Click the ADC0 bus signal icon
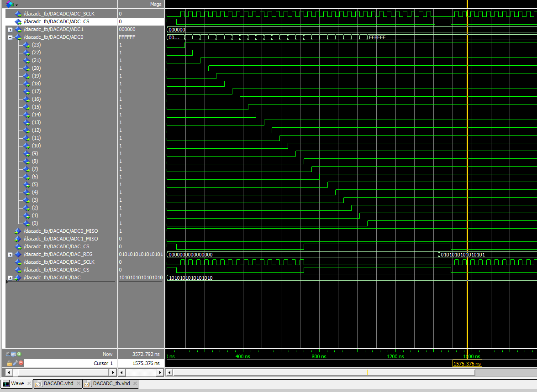 (18, 37)
